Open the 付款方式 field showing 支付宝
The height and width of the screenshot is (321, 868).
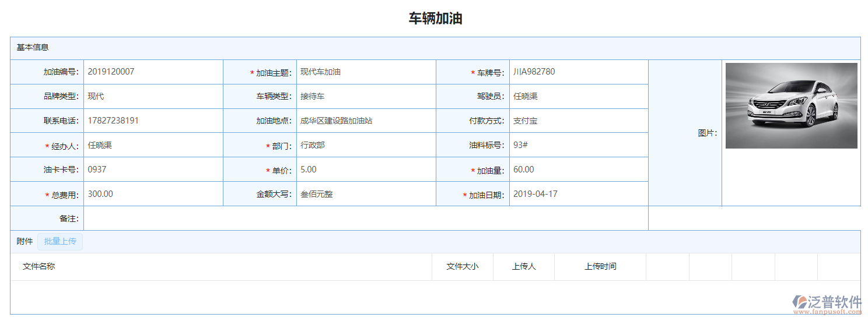578,121
